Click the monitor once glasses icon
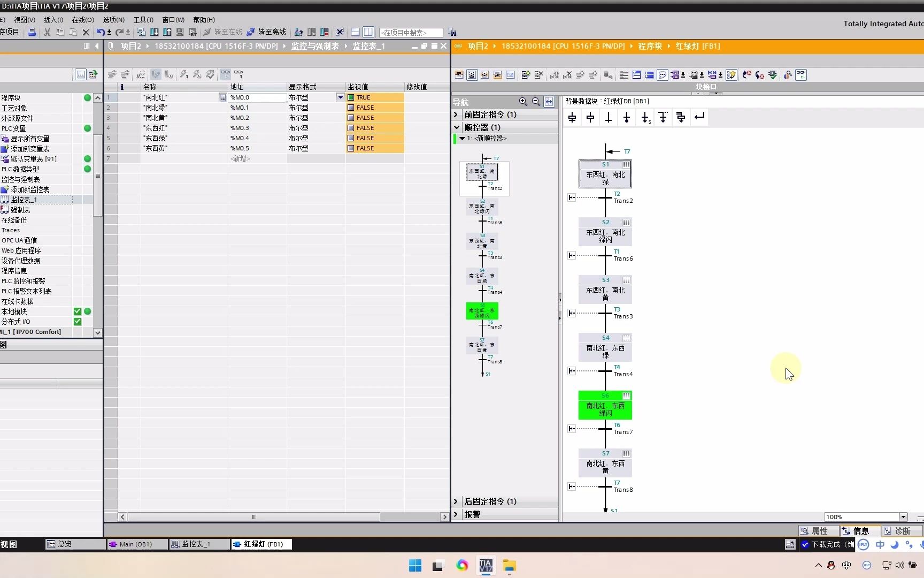This screenshot has width=924, height=578. tap(238, 74)
